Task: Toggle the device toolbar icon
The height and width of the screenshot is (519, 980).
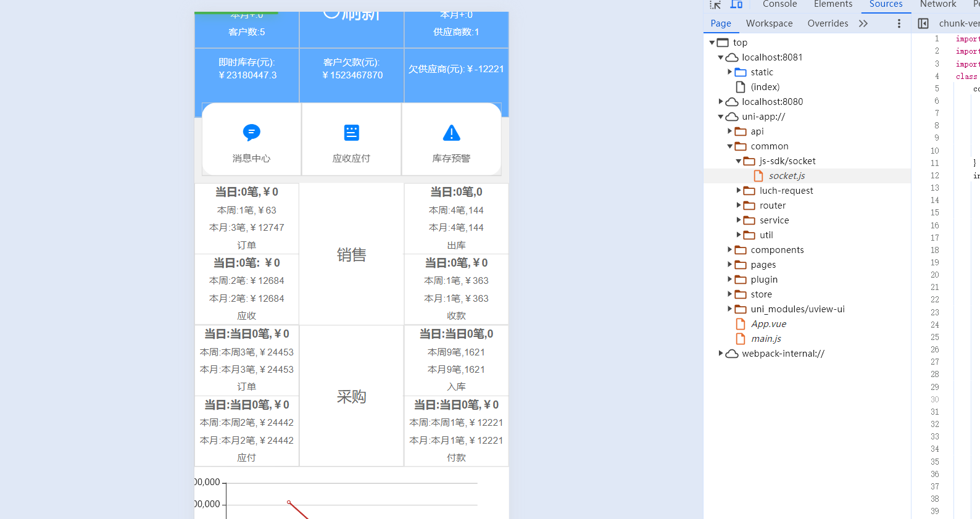Action: coord(736,4)
